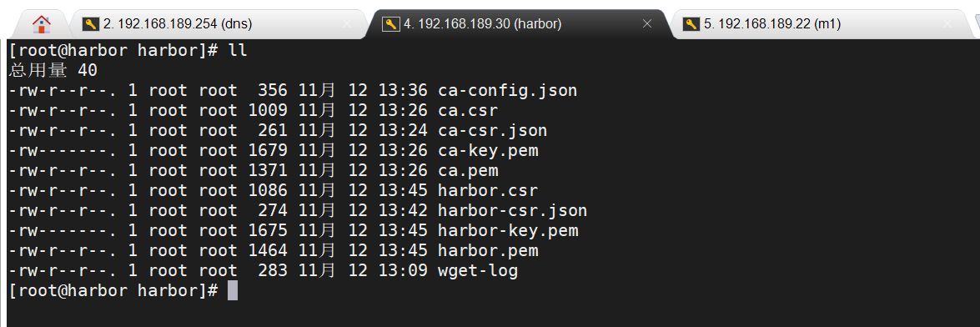This screenshot has height=327, width=980.
Task: Close the 192.168.189.22 (m1) session tab
Action: pyautogui.click(x=947, y=24)
